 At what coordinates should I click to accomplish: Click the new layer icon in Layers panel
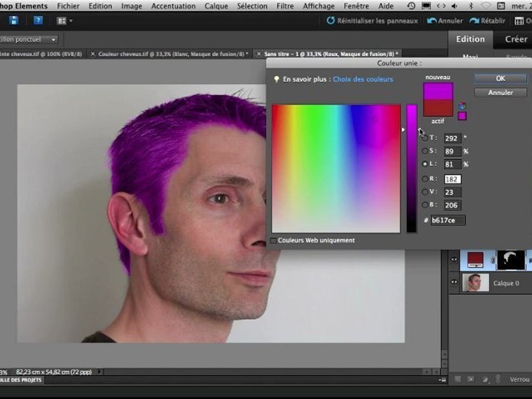(458, 379)
